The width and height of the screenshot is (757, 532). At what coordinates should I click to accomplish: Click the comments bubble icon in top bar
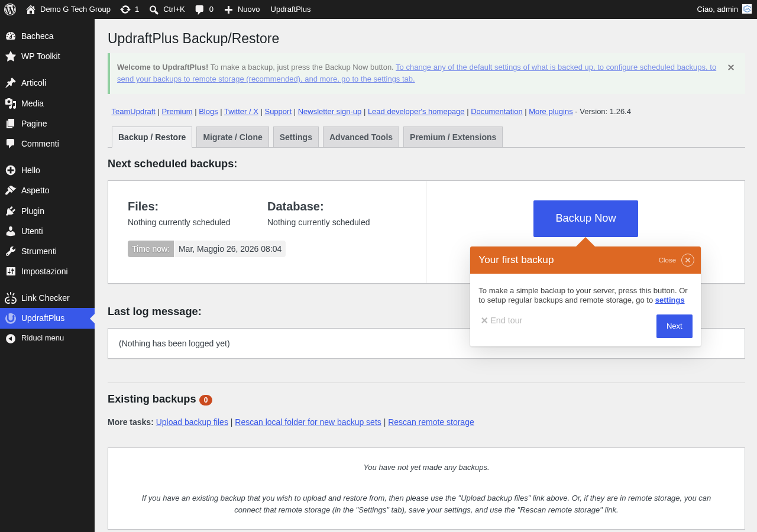(199, 9)
